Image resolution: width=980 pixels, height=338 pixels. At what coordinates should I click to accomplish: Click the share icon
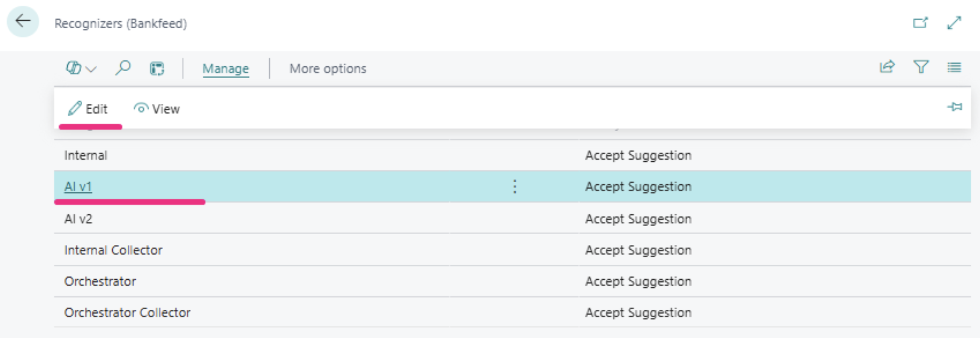(x=887, y=67)
